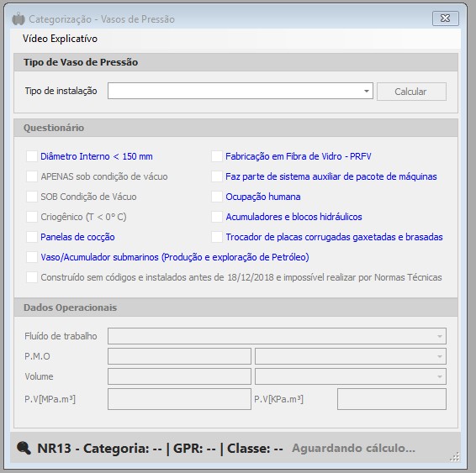Open the Vídeo Explicativo menu

tap(60, 39)
